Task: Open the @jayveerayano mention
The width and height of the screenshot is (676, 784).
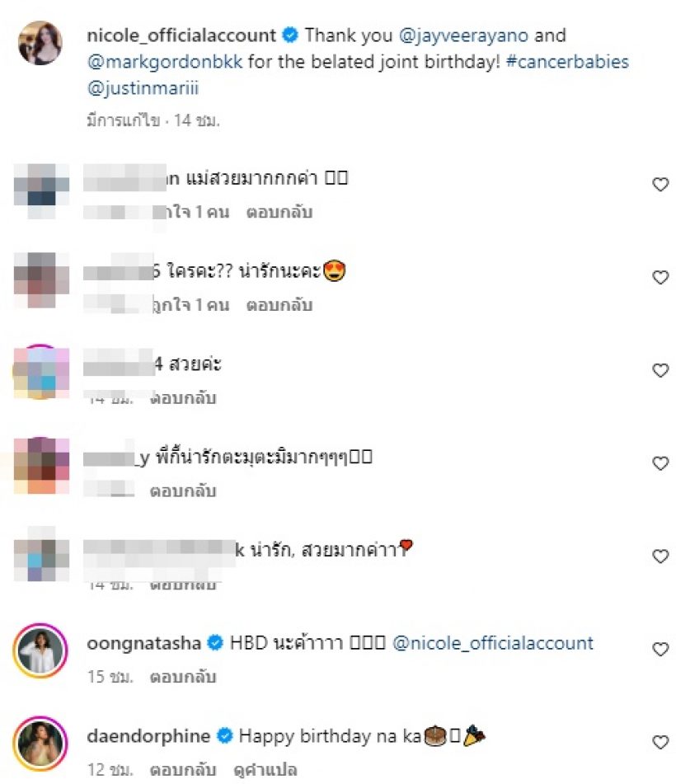Action: point(463,35)
